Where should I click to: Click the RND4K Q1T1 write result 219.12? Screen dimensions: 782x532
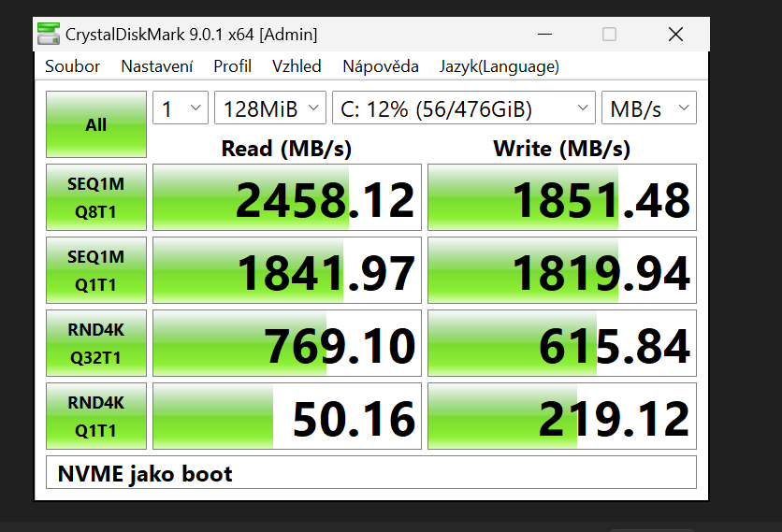[561, 416]
